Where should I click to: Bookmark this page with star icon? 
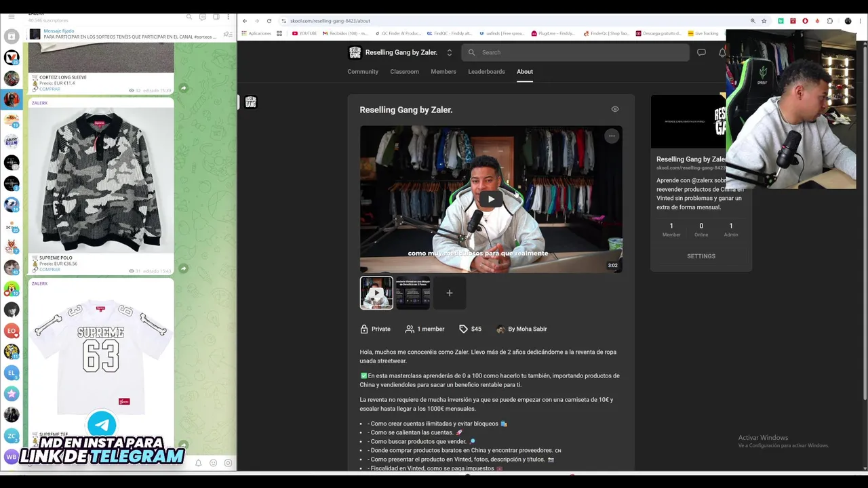(x=764, y=21)
